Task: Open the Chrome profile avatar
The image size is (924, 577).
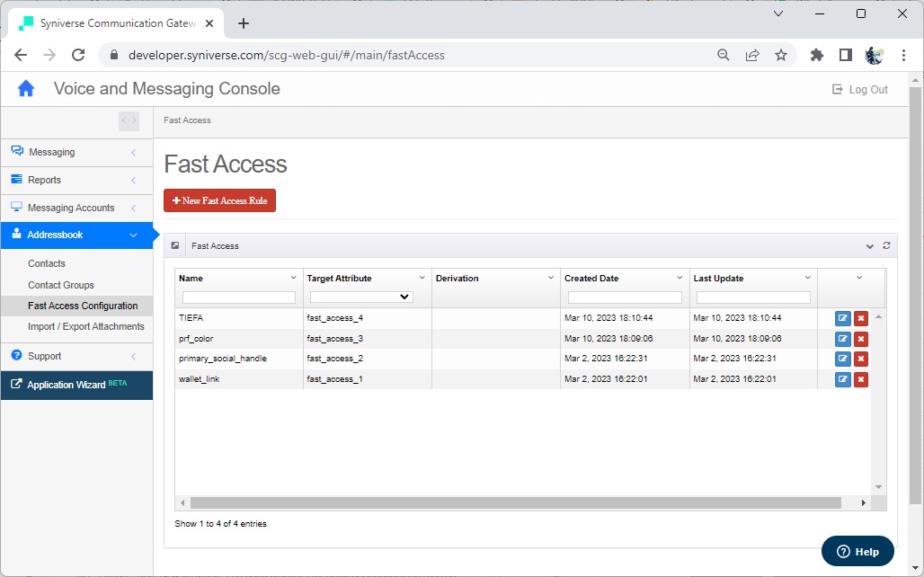Action: coord(875,55)
